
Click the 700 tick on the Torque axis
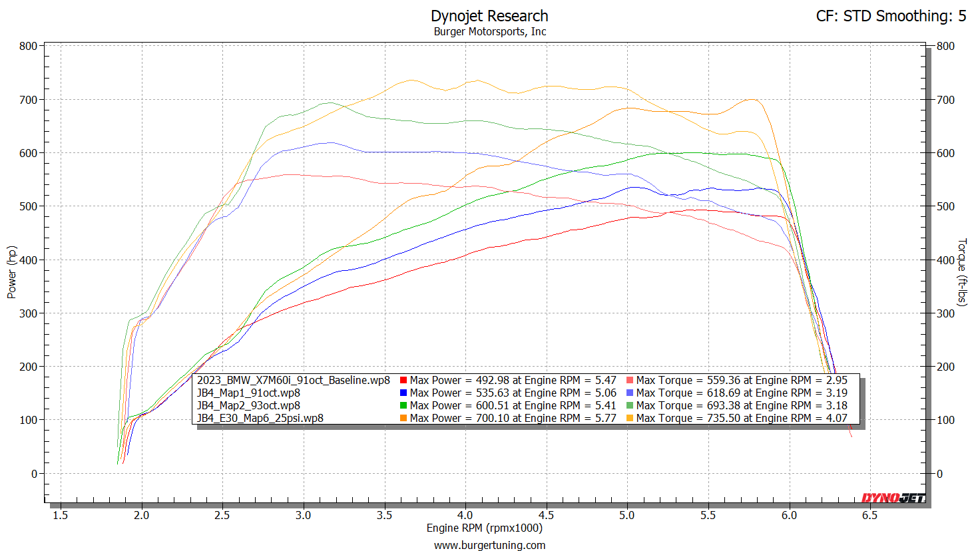pos(945,100)
